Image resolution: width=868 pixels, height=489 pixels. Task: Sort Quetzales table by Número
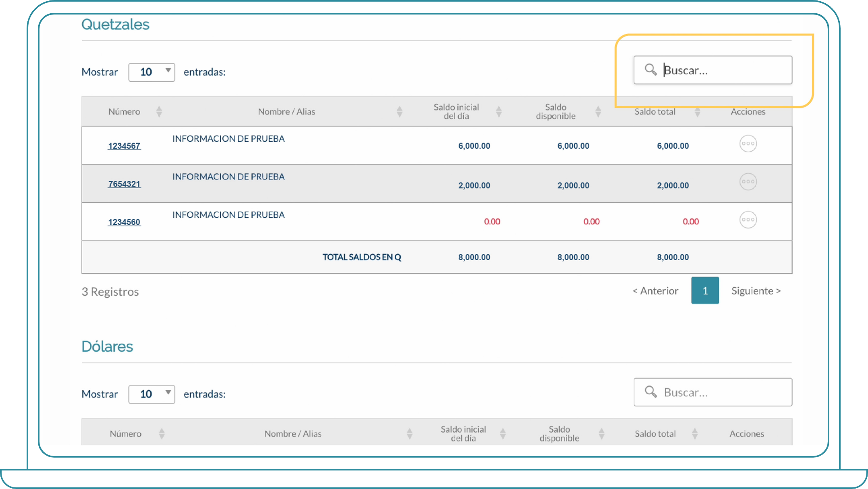point(159,112)
